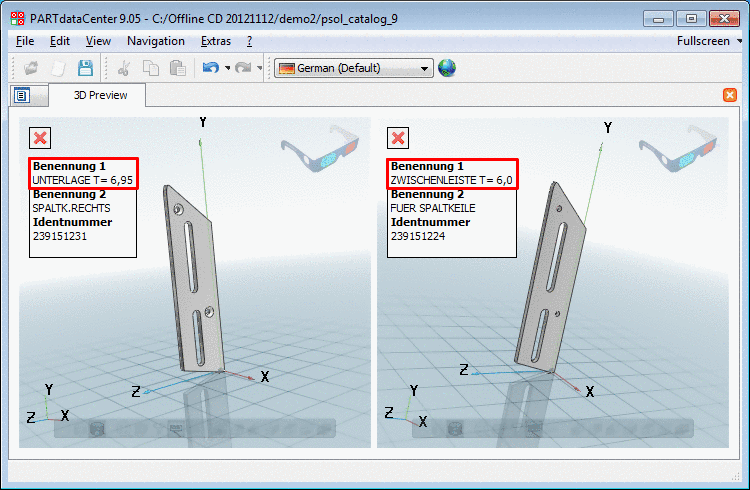Expand the undo history dropdown arrow
This screenshot has width=750, height=490.
[228, 68]
